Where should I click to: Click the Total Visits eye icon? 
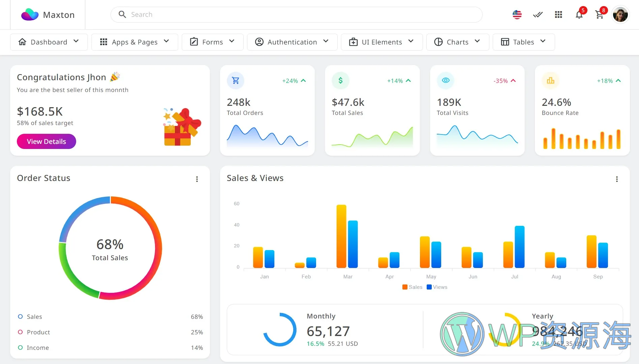tap(446, 81)
